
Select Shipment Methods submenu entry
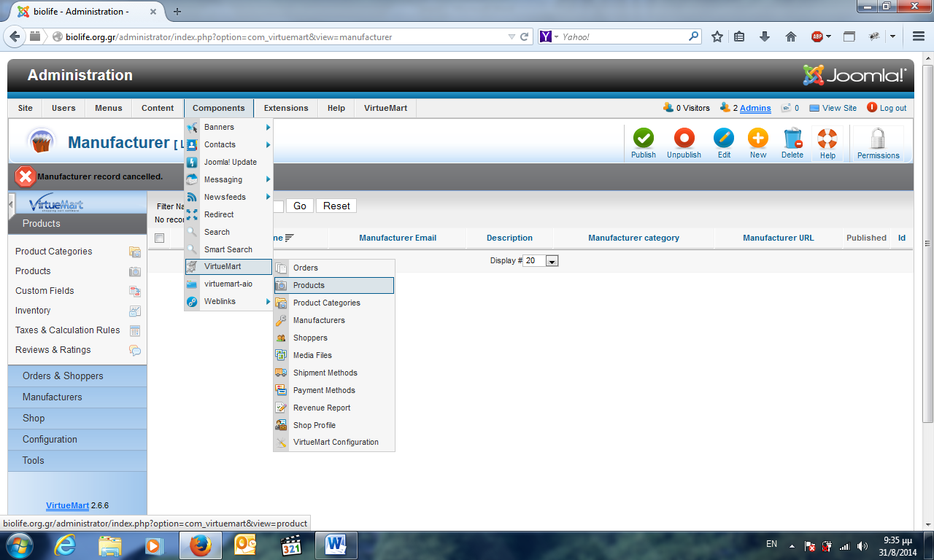[x=333, y=373]
